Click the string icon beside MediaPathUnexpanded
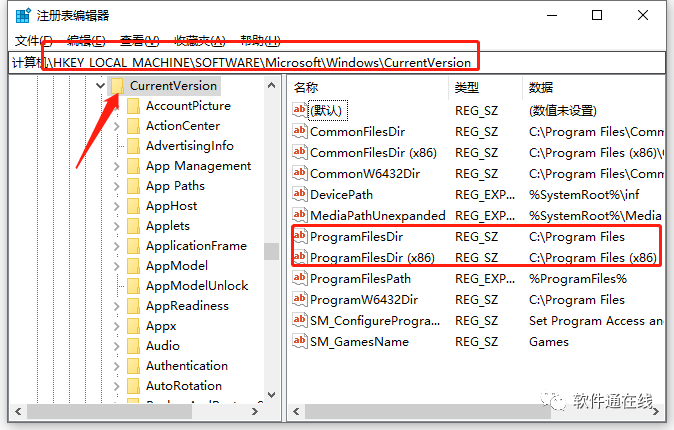The image size is (674, 430). (x=300, y=215)
